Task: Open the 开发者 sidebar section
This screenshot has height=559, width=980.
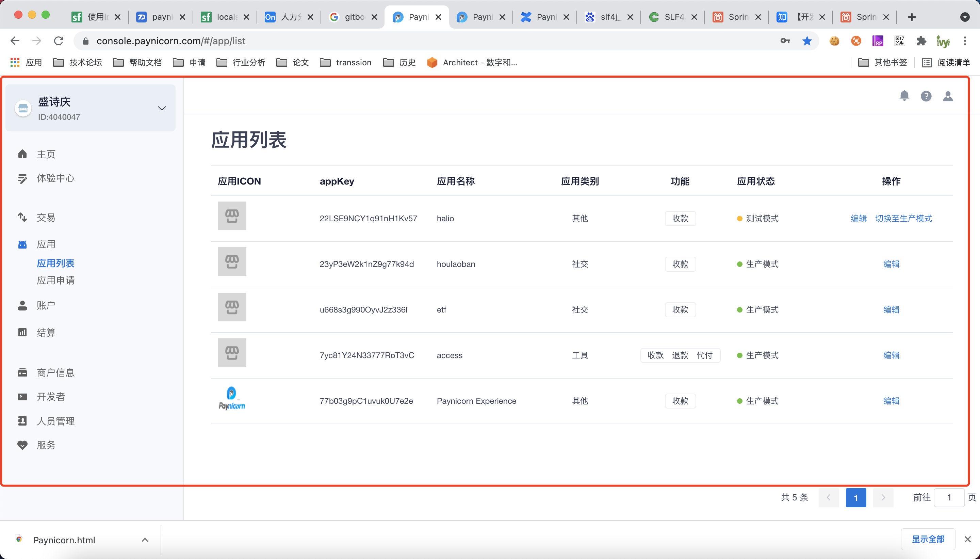Action: coord(51,396)
